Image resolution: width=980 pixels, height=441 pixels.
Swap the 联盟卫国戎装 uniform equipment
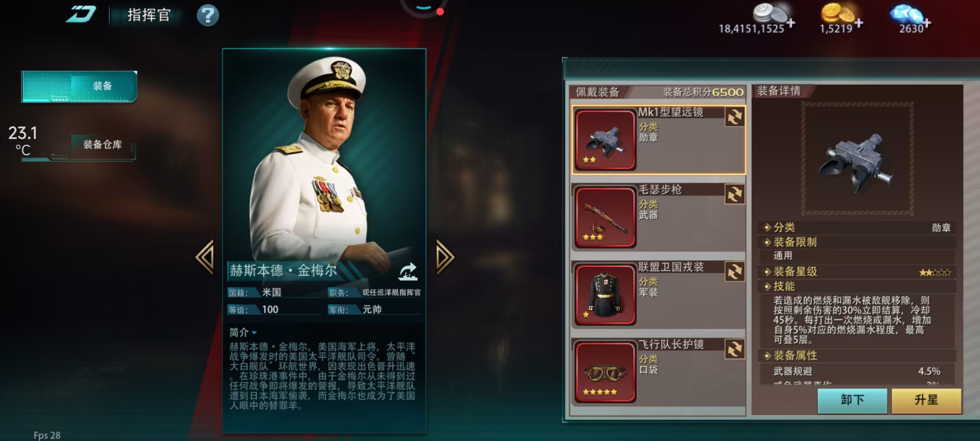coord(735,272)
